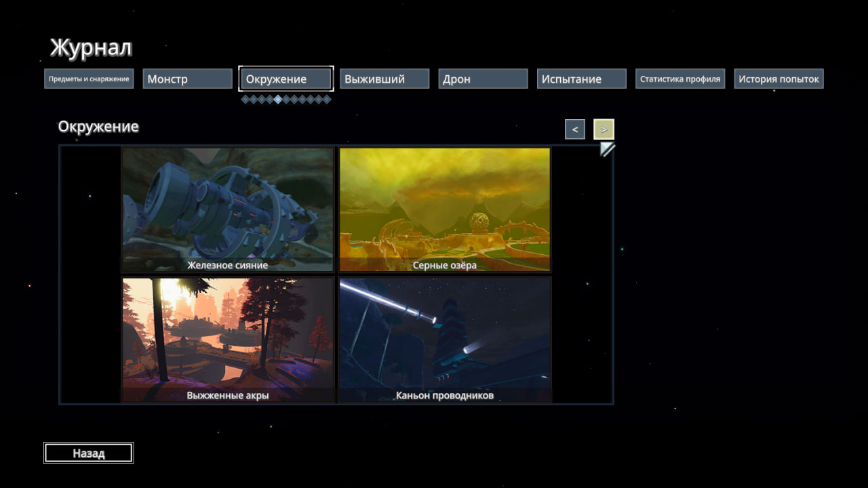The height and width of the screenshot is (488, 868).
Task: Open the Испытание tab
Action: (x=582, y=79)
